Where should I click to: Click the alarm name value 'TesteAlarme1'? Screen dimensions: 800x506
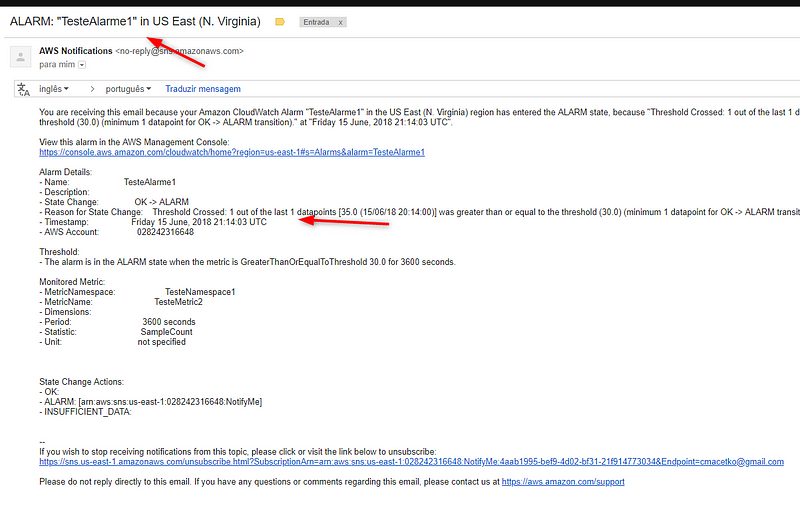click(x=149, y=182)
